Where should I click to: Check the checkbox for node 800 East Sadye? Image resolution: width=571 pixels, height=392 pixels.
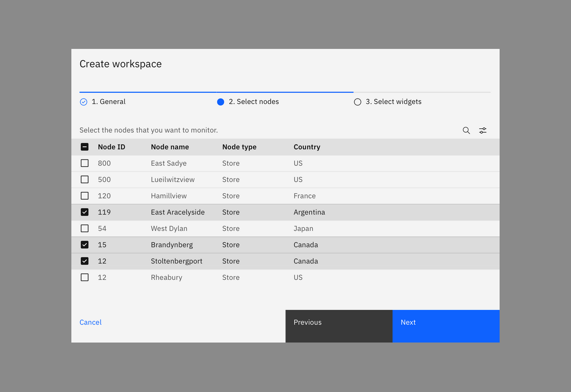tap(84, 163)
